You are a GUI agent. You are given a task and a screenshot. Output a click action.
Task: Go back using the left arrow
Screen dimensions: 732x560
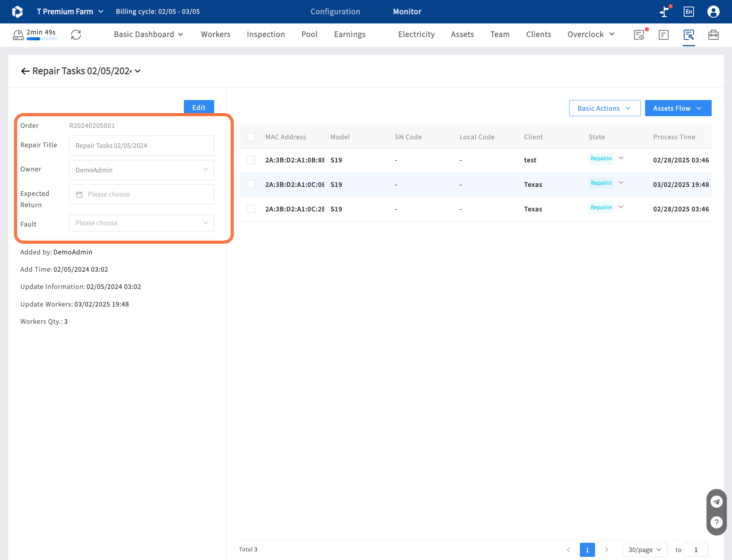25,71
